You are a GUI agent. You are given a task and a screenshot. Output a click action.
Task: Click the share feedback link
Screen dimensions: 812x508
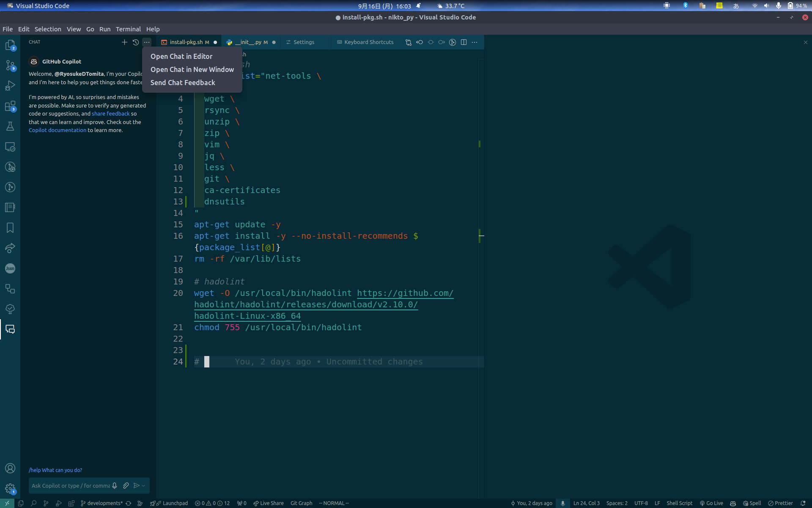tap(110, 113)
